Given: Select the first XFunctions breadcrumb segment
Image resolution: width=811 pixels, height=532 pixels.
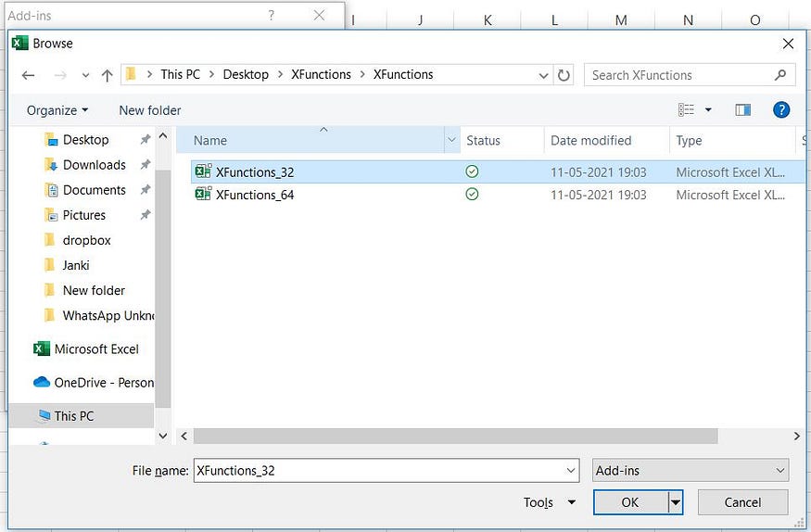Looking at the screenshot, I should 321,74.
